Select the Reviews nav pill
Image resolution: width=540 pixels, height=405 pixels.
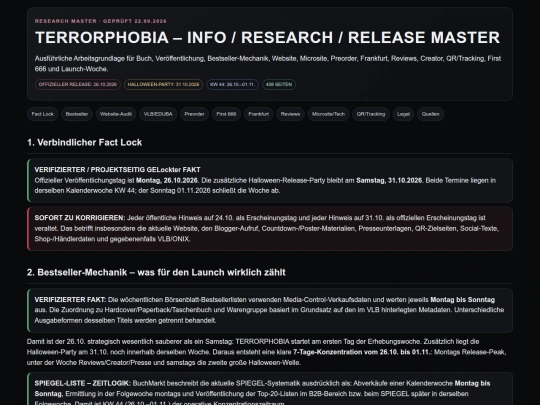coord(290,114)
